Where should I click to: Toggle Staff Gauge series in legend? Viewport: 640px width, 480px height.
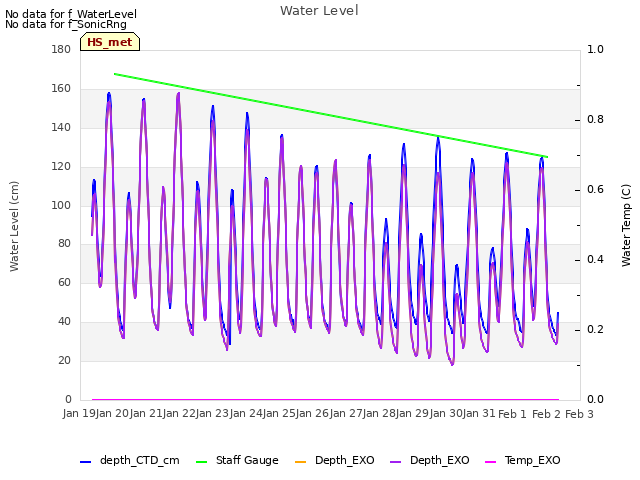237,460
